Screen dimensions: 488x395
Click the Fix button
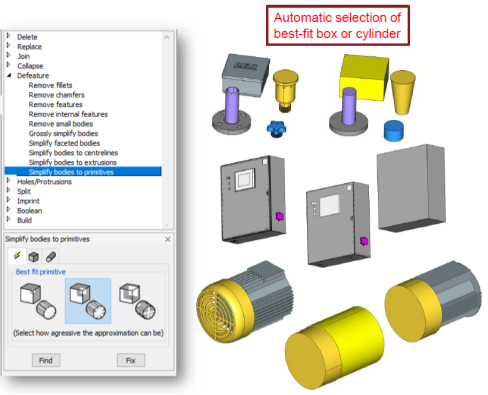[x=131, y=360]
